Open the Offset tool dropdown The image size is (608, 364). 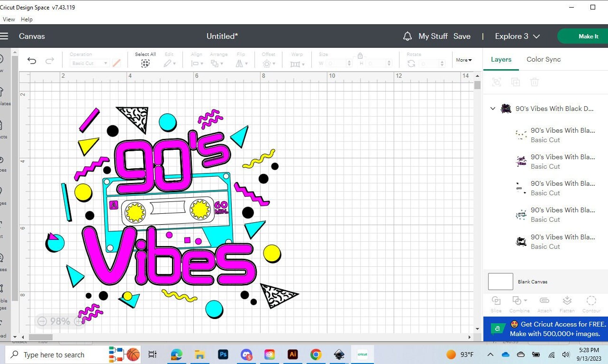coord(269,64)
